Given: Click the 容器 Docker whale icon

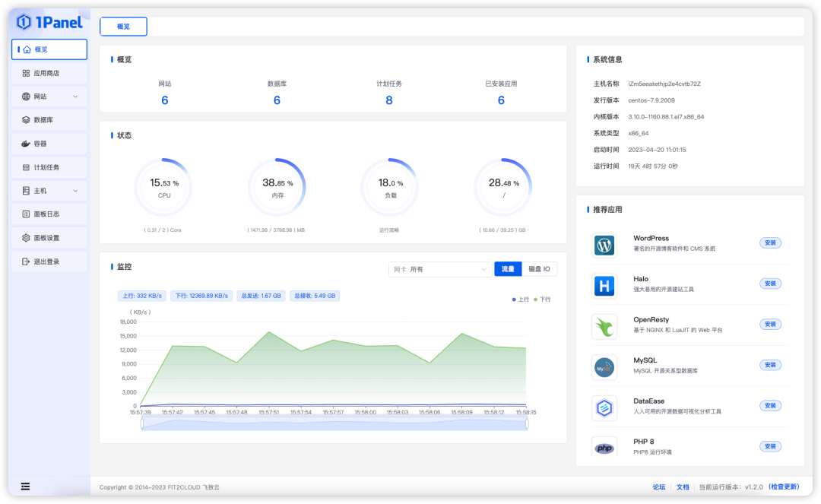Looking at the screenshot, I should pos(26,144).
